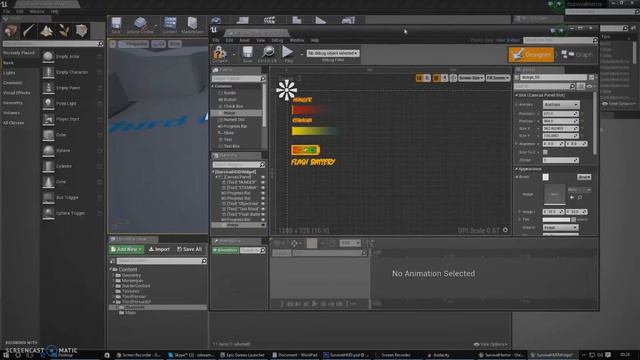
Task: Collapse the Common category in Palette
Action: point(213,86)
